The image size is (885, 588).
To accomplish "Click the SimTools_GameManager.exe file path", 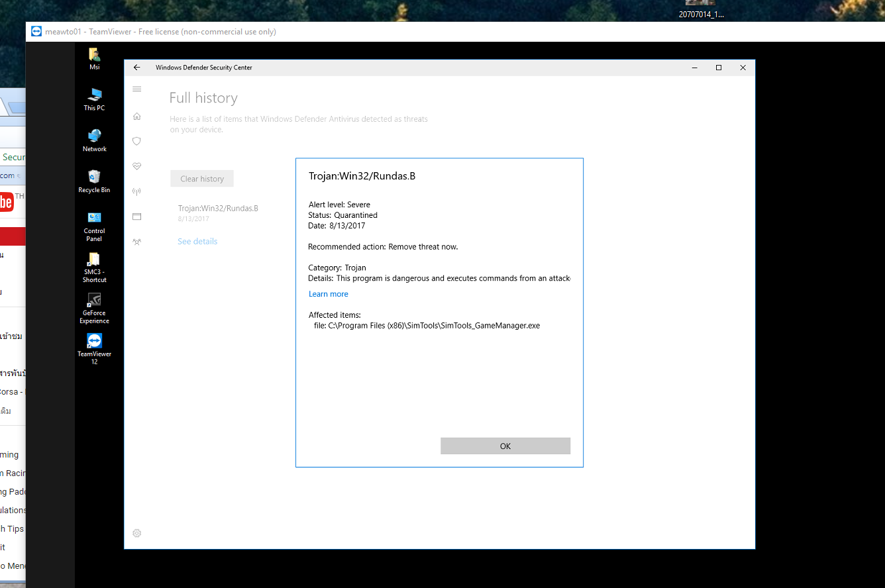I will click(x=427, y=326).
